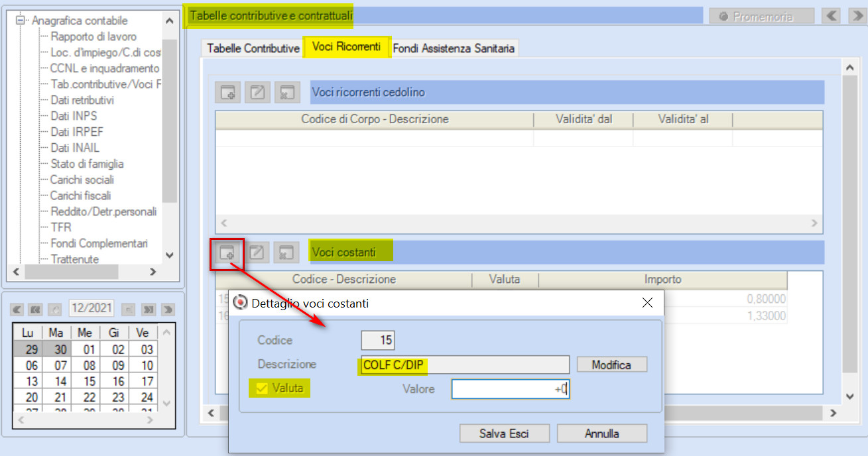
Task: Open the Promemoria button
Action: coord(762,17)
